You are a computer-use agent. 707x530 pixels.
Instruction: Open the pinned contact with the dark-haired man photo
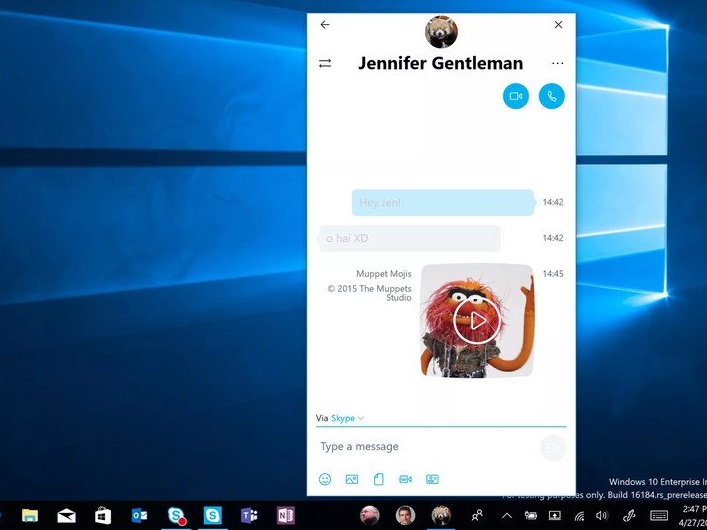tap(405, 515)
